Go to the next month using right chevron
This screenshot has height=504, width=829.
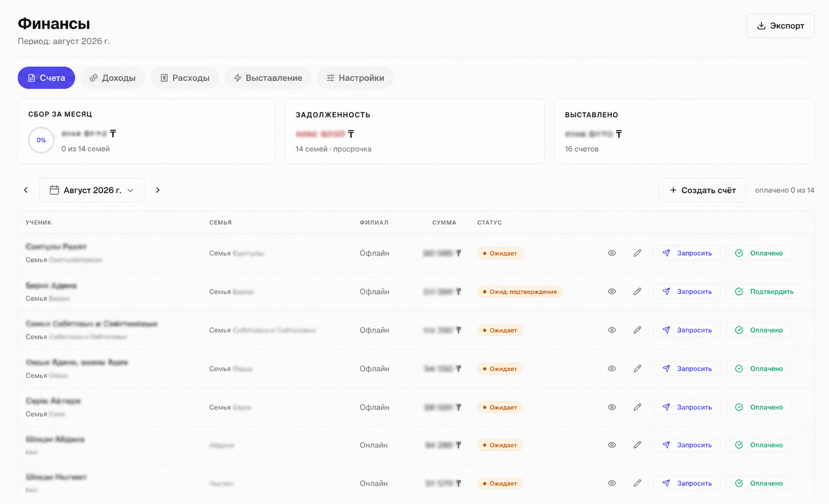(x=158, y=190)
